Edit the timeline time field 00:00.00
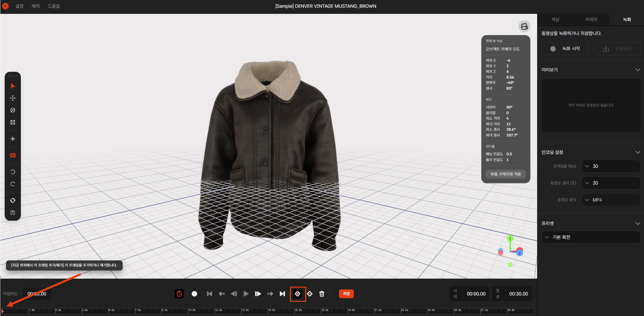Viewport: 644px width, 316px height. [37, 294]
